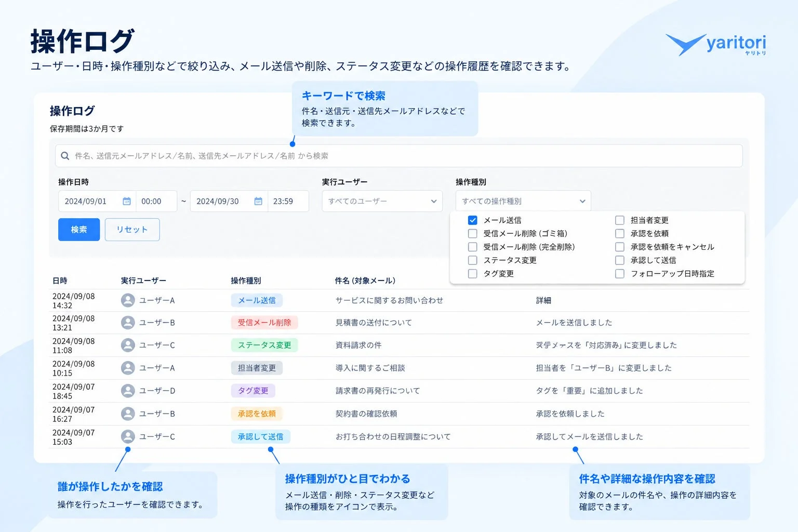Image resolution: width=798 pixels, height=532 pixels.
Task: Select the 承認して送信 checkbox
Action: click(x=620, y=260)
